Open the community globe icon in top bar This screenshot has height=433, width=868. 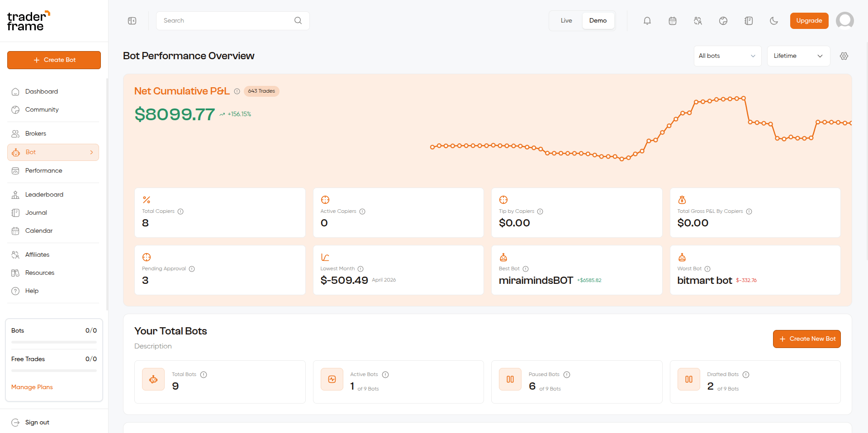[x=723, y=21]
